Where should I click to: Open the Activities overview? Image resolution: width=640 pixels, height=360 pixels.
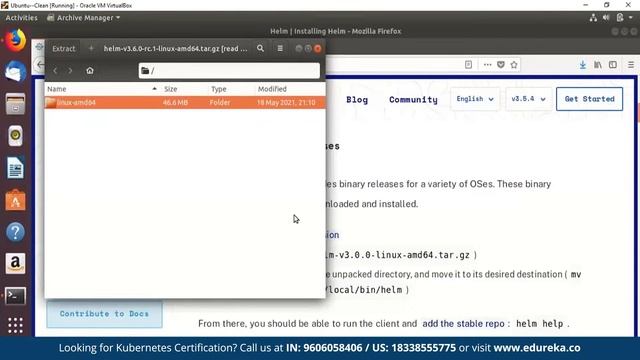(22, 18)
